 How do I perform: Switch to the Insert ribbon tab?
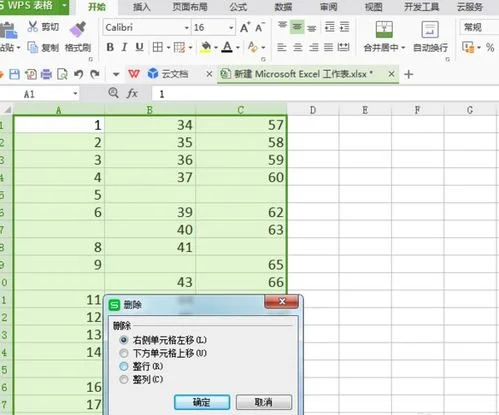point(142,7)
